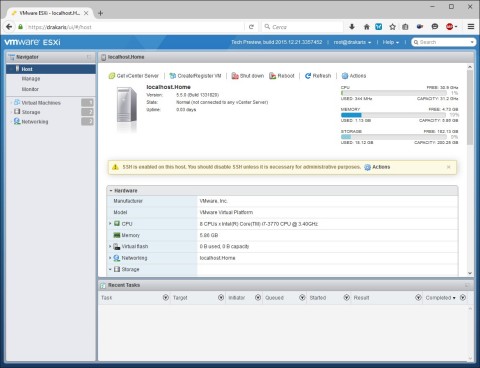This screenshot has width=480, height=368.
Task: Click the Networking count badge
Action: (x=87, y=121)
